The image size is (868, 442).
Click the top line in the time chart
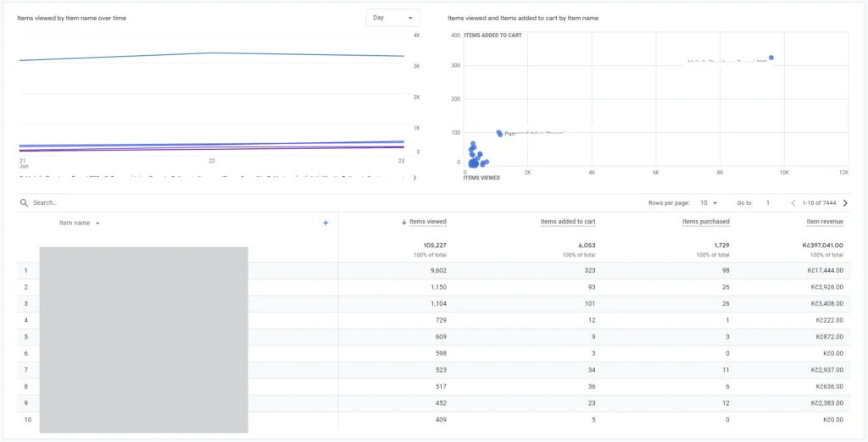tap(211, 53)
